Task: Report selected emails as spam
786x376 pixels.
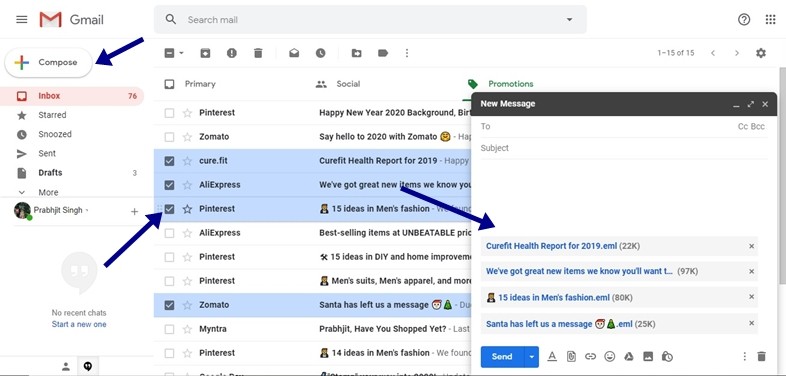Action: [232, 53]
